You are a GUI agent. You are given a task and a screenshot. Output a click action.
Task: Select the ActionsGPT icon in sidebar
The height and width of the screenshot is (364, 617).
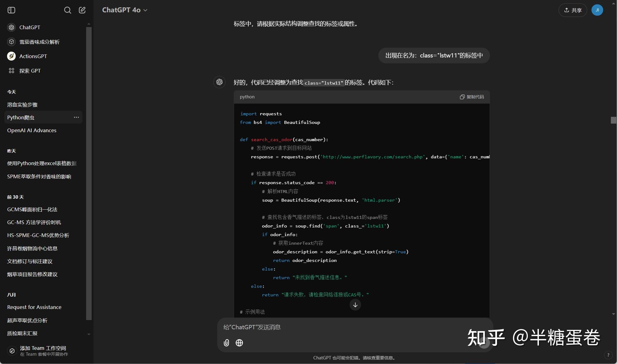pyautogui.click(x=11, y=56)
